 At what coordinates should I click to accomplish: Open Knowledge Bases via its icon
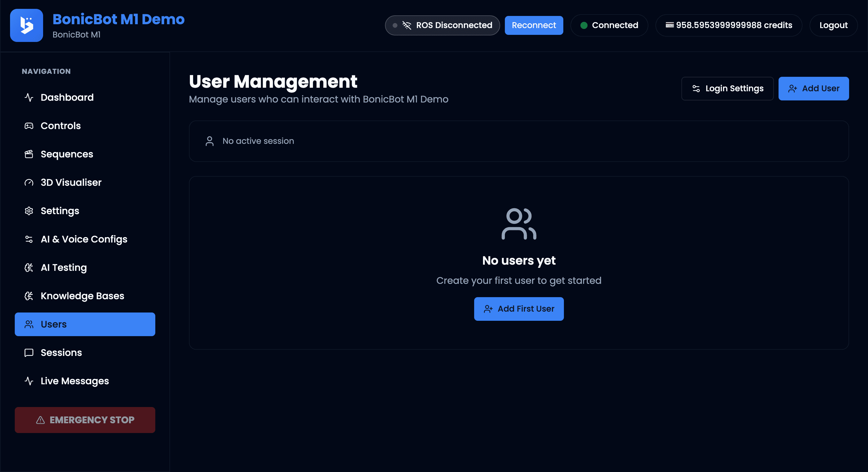click(29, 296)
